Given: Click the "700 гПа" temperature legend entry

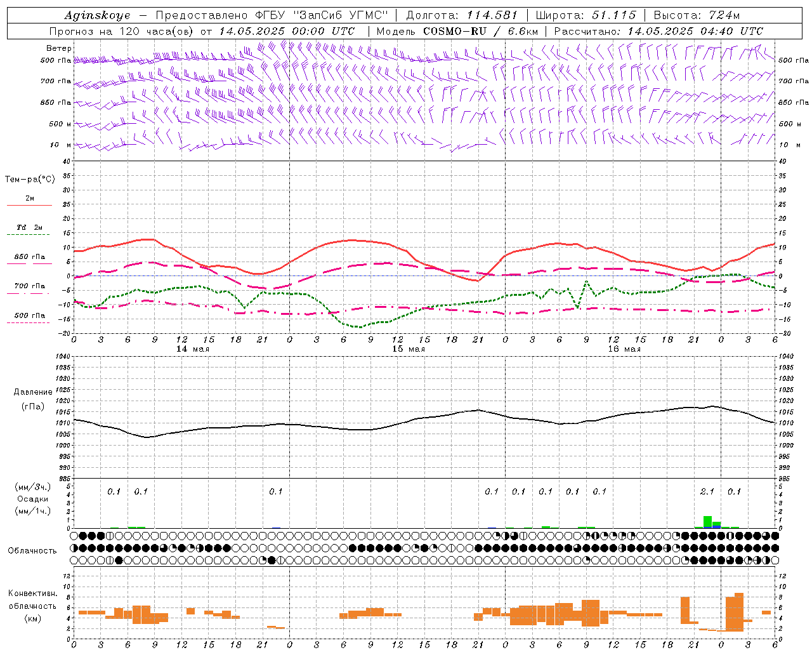Looking at the screenshot, I should point(29,286).
